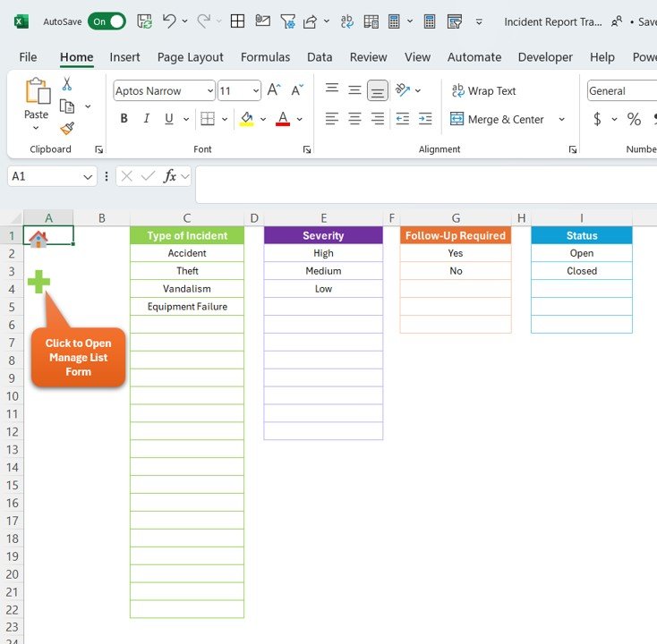Image resolution: width=657 pixels, height=644 pixels.
Task: Cut selection with the scissors icon
Action: click(67, 84)
